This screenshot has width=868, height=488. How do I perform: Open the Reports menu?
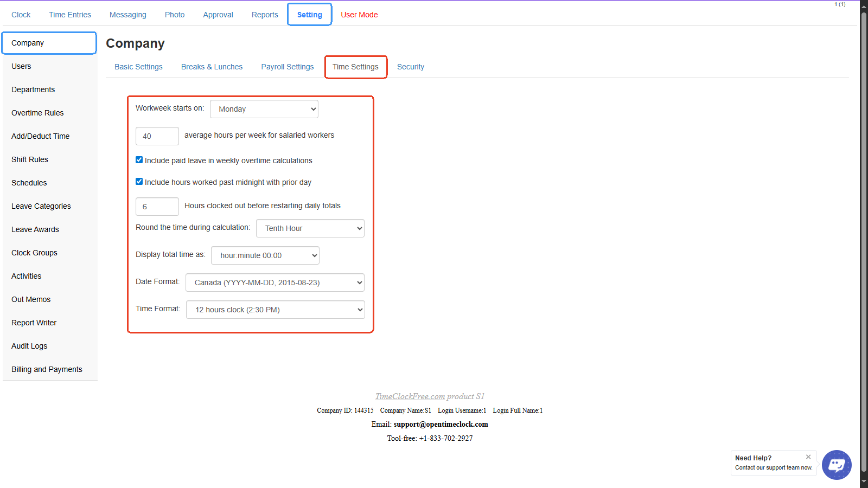(x=265, y=15)
